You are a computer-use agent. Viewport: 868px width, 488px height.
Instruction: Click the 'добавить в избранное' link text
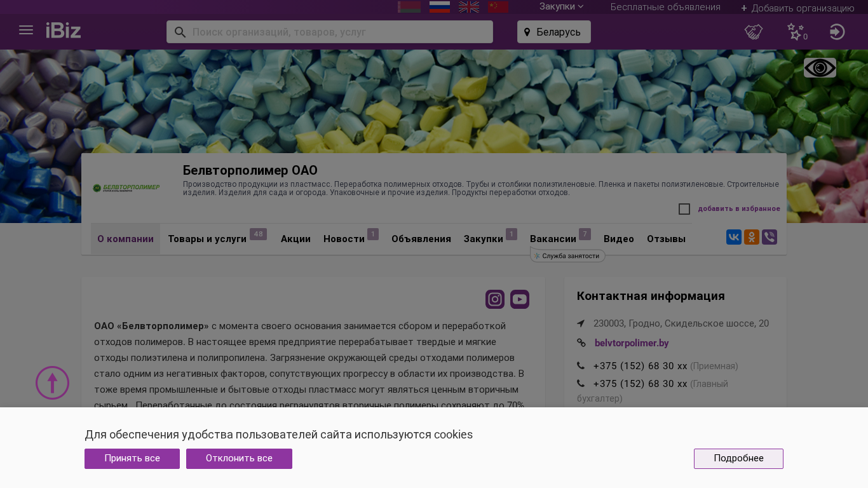[739, 208]
